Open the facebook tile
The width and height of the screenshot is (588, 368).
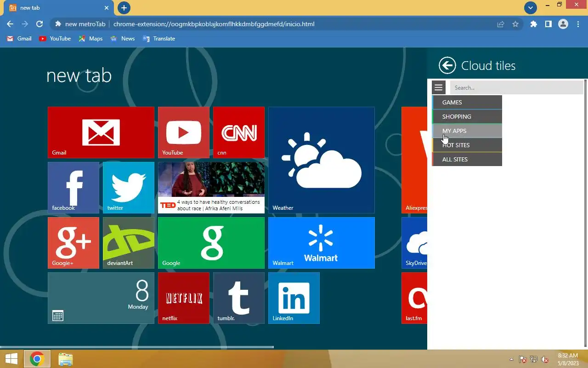pyautogui.click(x=73, y=188)
